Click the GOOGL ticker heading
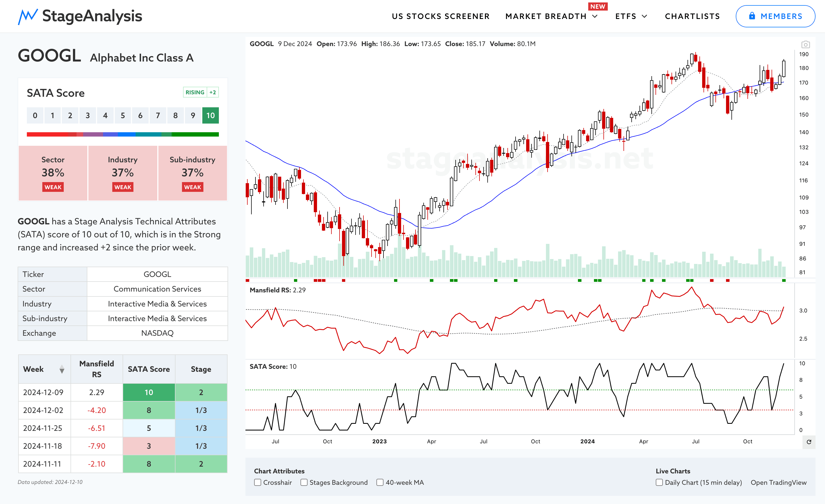 point(49,56)
